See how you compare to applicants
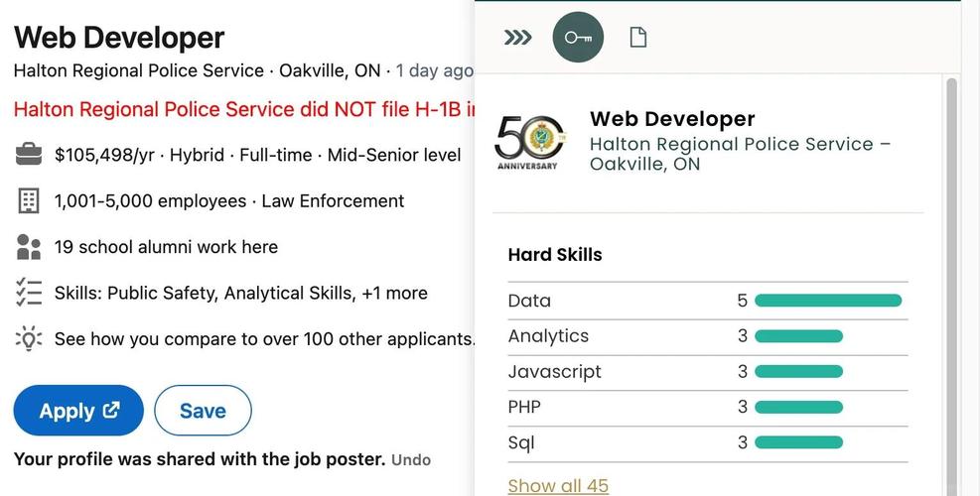The height and width of the screenshot is (496, 980). coord(264,338)
